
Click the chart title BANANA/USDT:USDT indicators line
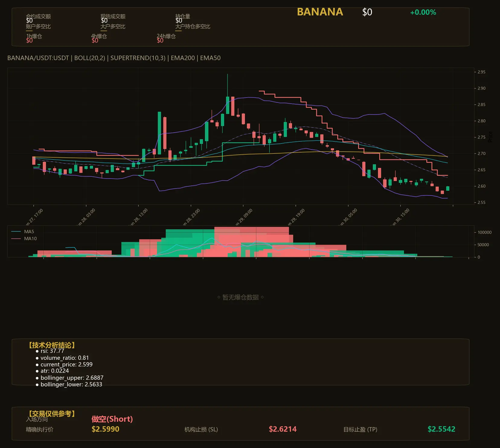pos(114,58)
